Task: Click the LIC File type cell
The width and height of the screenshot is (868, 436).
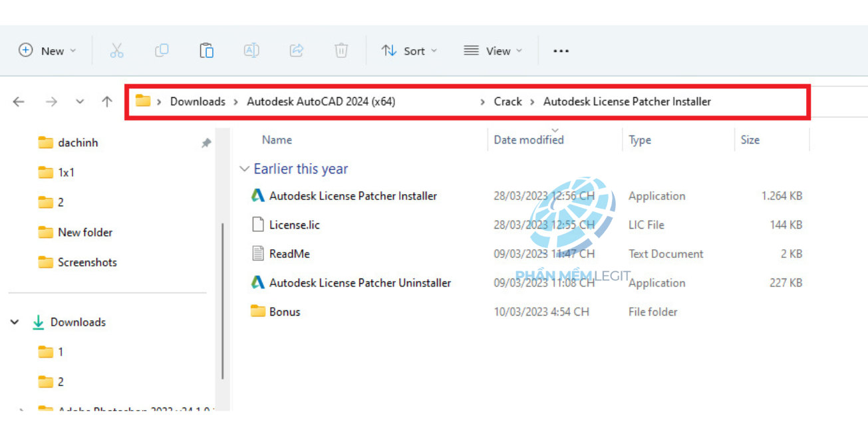Action: click(647, 225)
